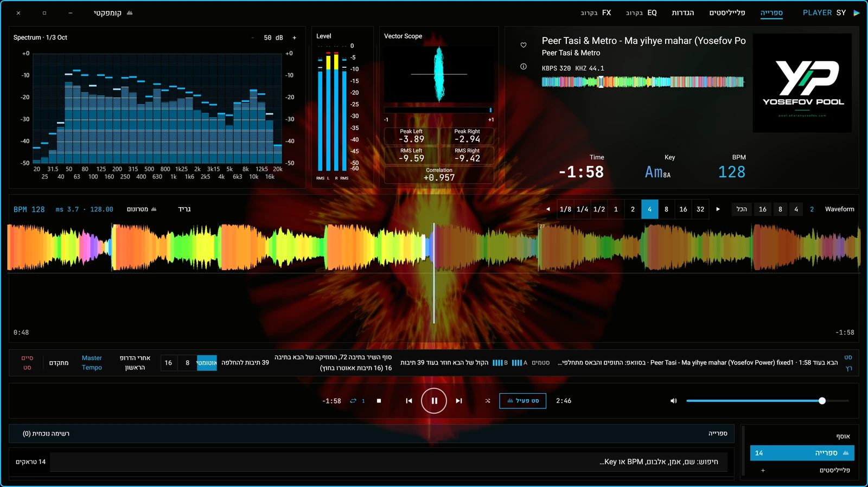
Task: Toggle the repeat loop icon
Action: pyautogui.click(x=353, y=401)
